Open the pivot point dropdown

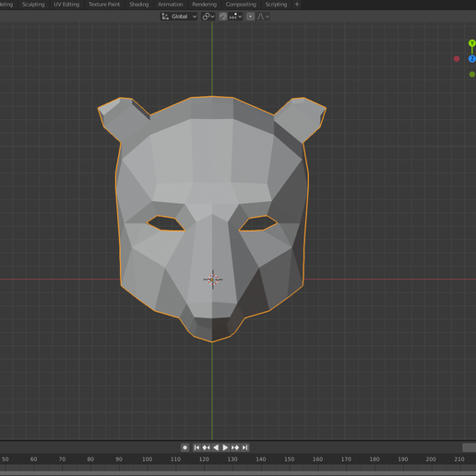(x=208, y=17)
